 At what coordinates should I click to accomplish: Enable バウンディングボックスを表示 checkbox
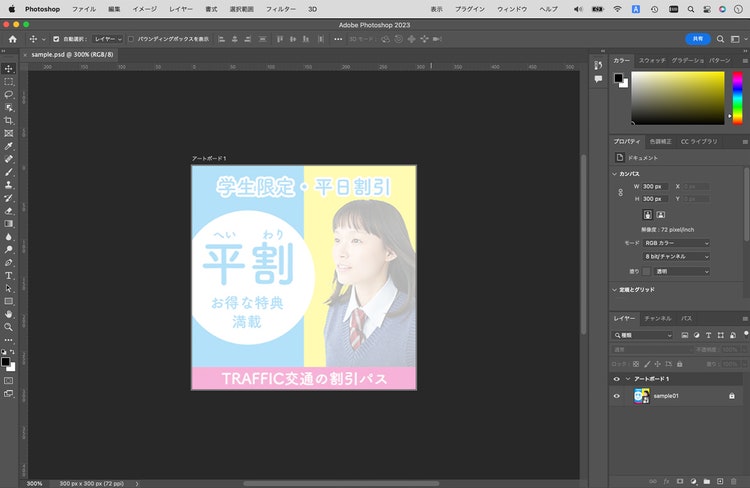131,39
